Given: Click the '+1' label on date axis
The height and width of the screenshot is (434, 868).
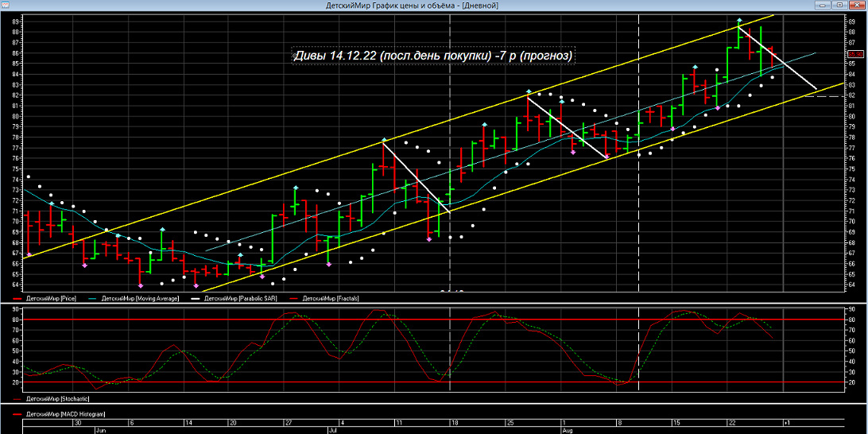Looking at the screenshot, I should click(x=786, y=422).
